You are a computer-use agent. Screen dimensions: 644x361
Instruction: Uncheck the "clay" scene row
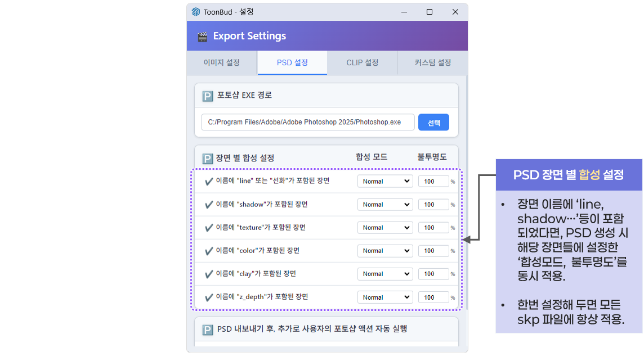209,274
